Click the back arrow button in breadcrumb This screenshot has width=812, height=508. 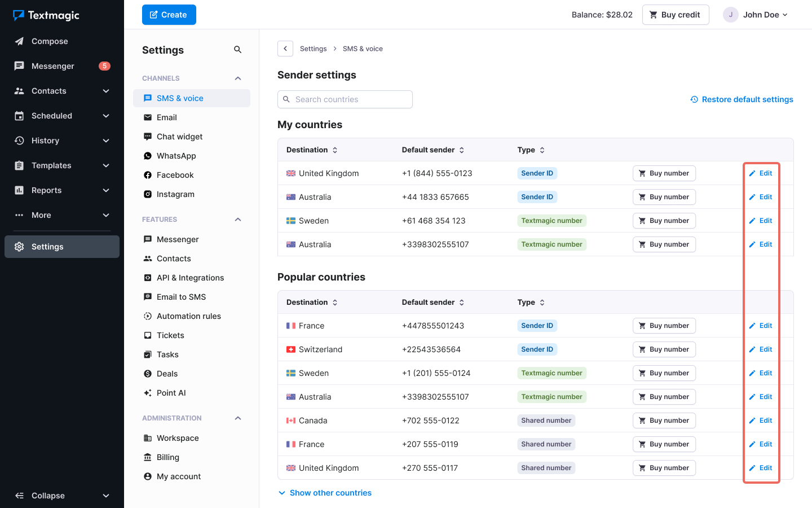[285, 49]
